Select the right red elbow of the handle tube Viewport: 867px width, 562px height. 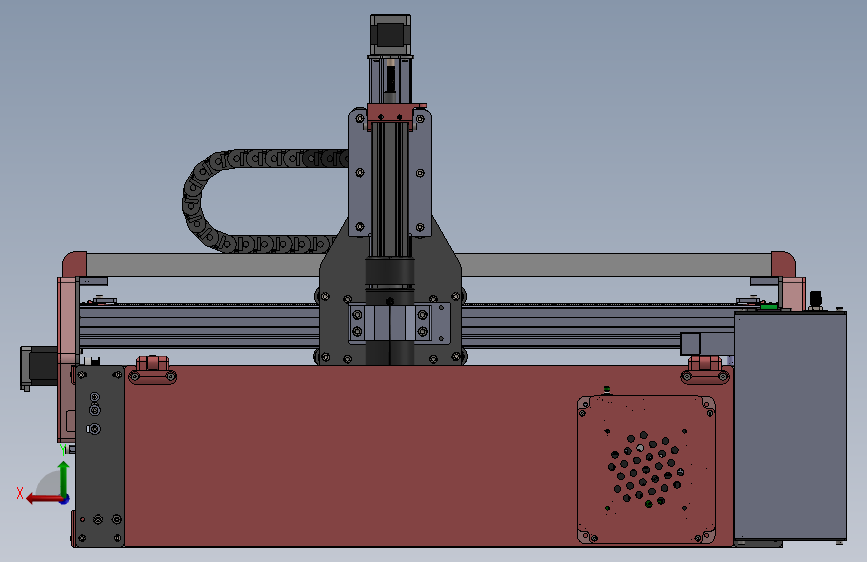tap(783, 264)
